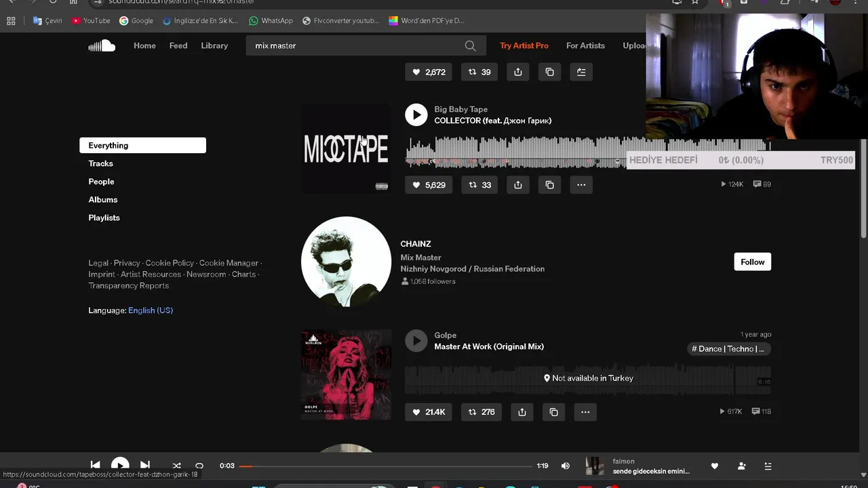Open the browser apps grid icon
The height and width of the screenshot is (488, 868).
(11, 21)
